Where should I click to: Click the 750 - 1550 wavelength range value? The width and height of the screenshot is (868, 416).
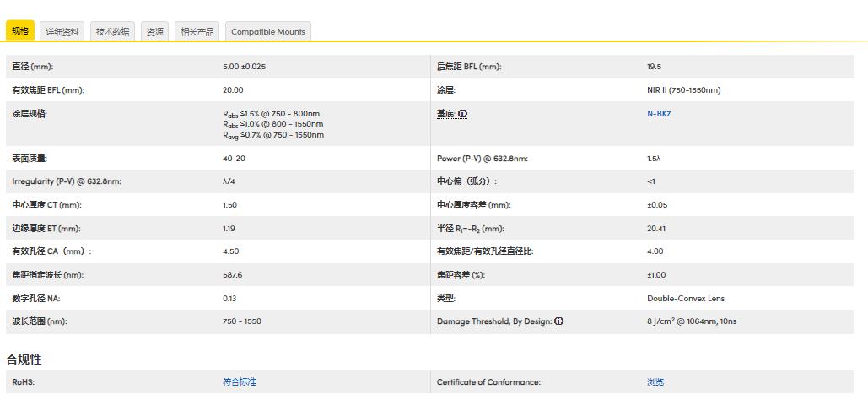[x=242, y=321]
